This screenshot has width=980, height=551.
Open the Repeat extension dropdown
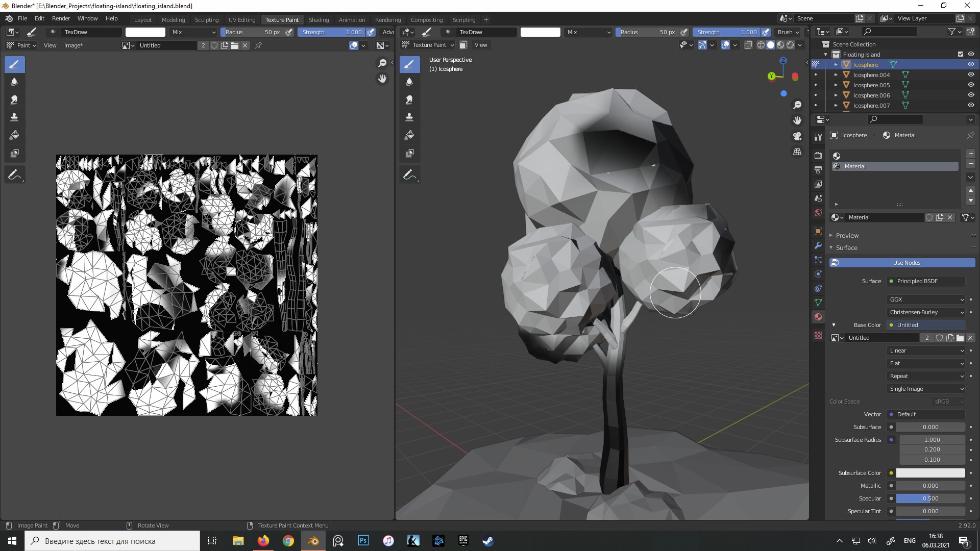point(926,376)
